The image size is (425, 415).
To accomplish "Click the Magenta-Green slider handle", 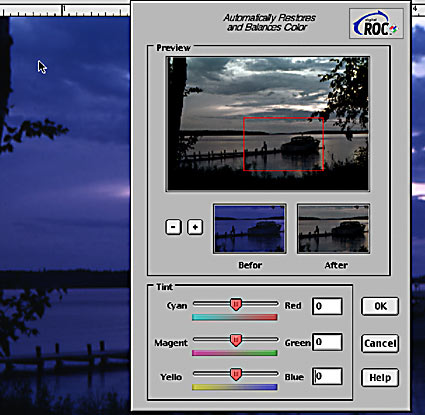I will (236, 340).
